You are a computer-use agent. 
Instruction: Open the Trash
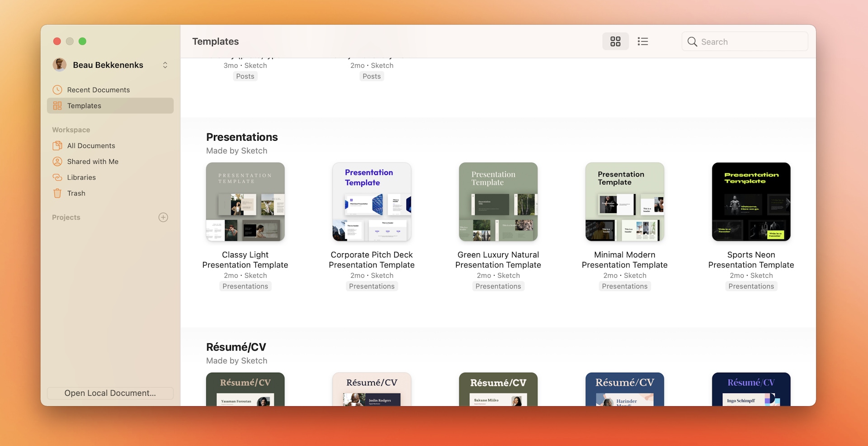pos(75,193)
